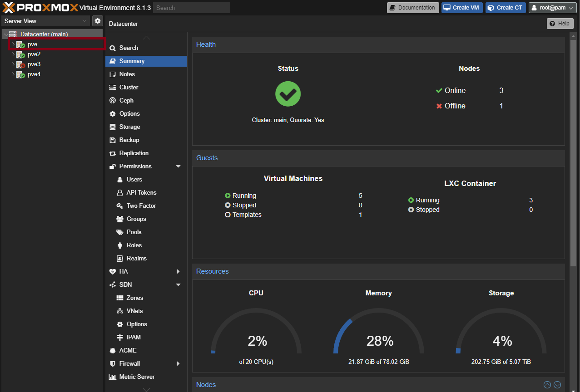Click the Ceph menu icon

pyautogui.click(x=113, y=100)
